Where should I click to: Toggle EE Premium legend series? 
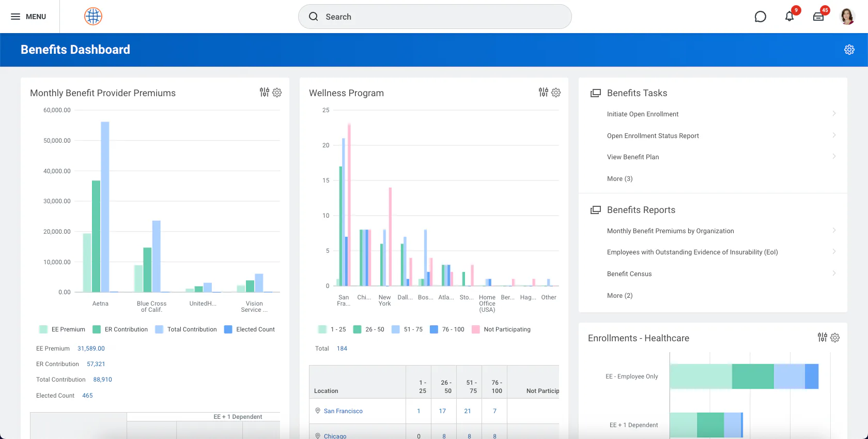(63, 329)
